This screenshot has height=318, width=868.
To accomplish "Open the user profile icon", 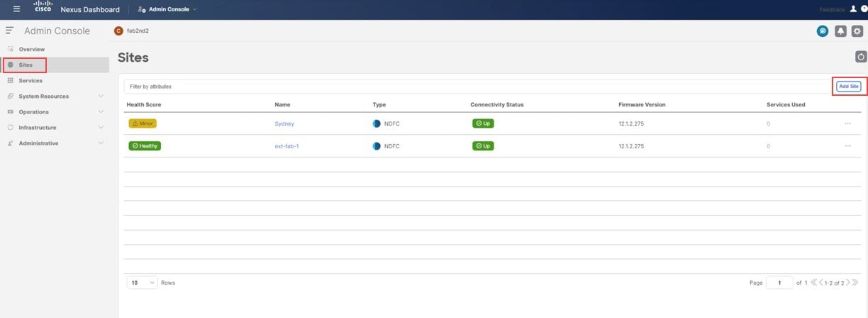I will pyautogui.click(x=853, y=9).
